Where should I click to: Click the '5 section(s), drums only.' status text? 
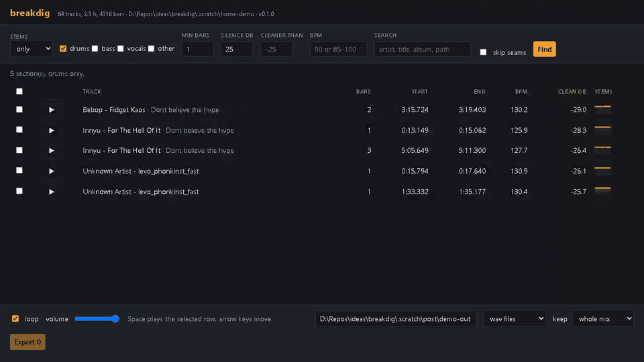[x=47, y=74]
